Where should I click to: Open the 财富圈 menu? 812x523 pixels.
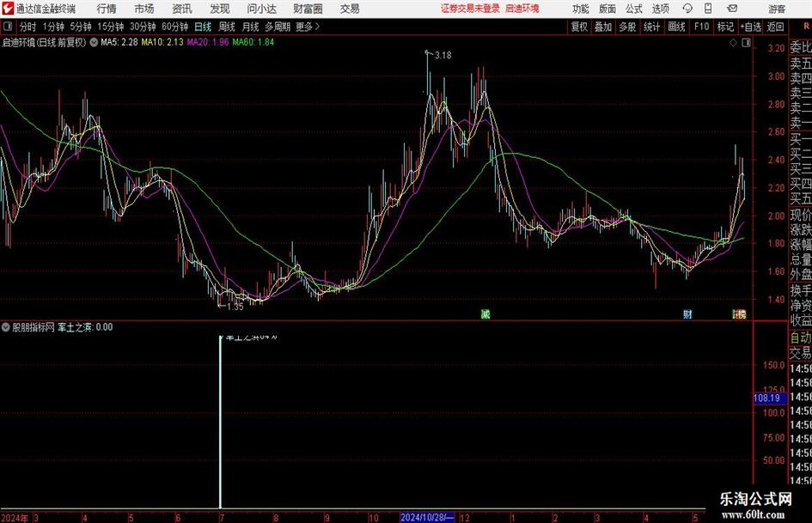tap(308, 9)
